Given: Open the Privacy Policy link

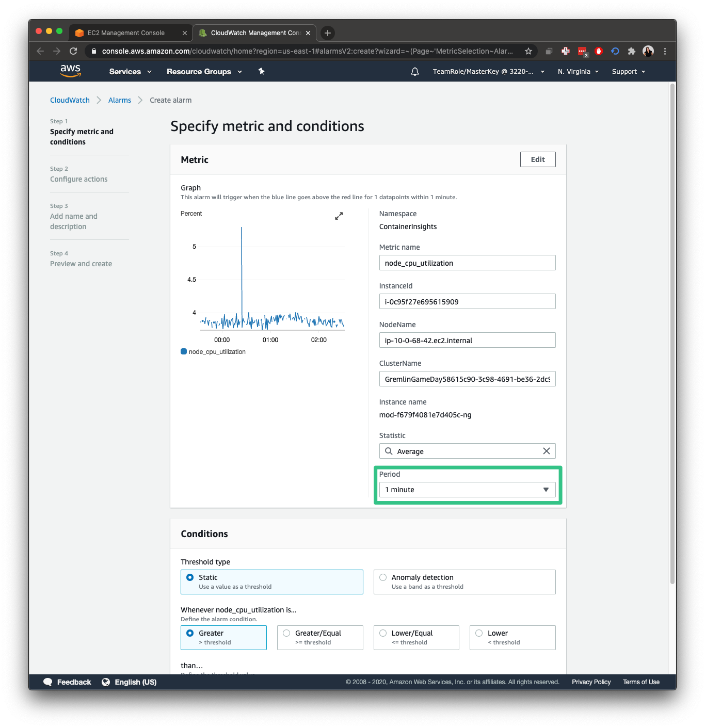Looking at the screenshot, I should [x=591, y=682].
